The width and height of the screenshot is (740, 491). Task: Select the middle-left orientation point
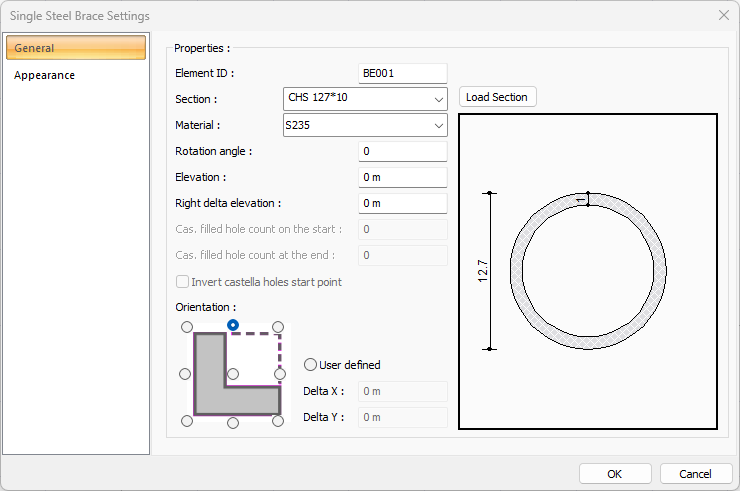(185, 374)
